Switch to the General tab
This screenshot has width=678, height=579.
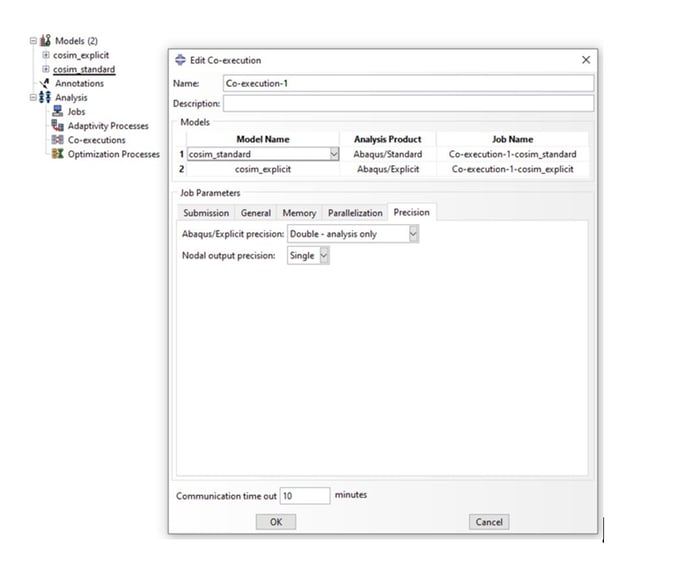pyautogui.click(x=256, y=213)
